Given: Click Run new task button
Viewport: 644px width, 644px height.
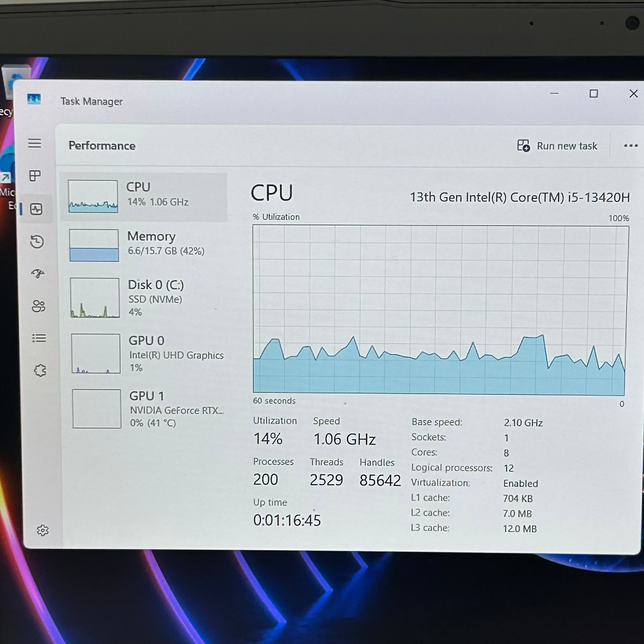Looking at the screenshot, I should pos(557,146).
